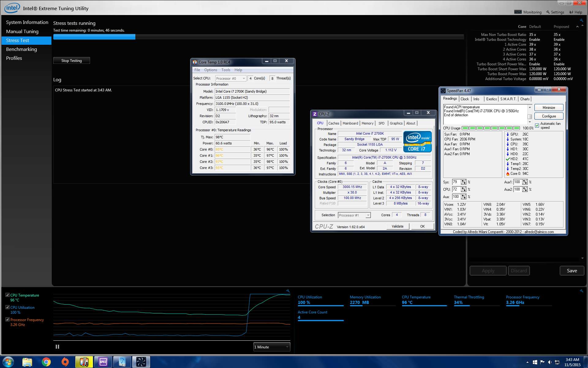Click the Intel Core i7 badge in CPU-Z
The image size is (588, 368).
417,141
